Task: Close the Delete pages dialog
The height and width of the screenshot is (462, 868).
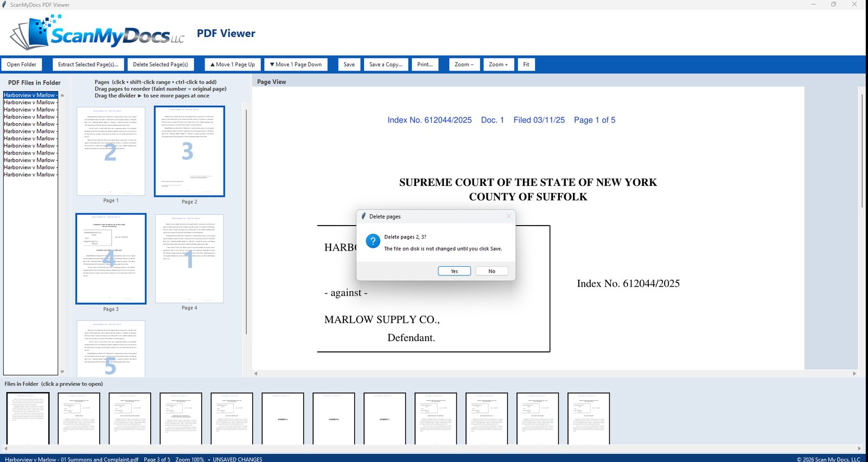Action: click(508, 216)
